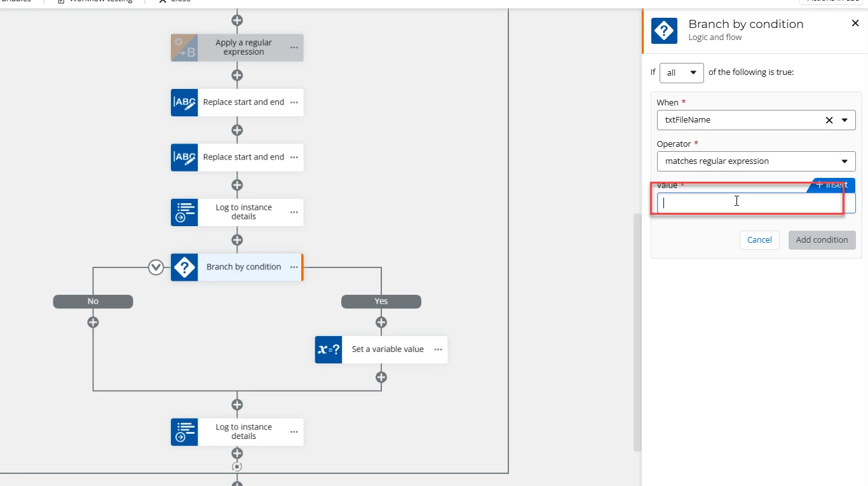Click the txtFileName value in the When field

(688, 120)
